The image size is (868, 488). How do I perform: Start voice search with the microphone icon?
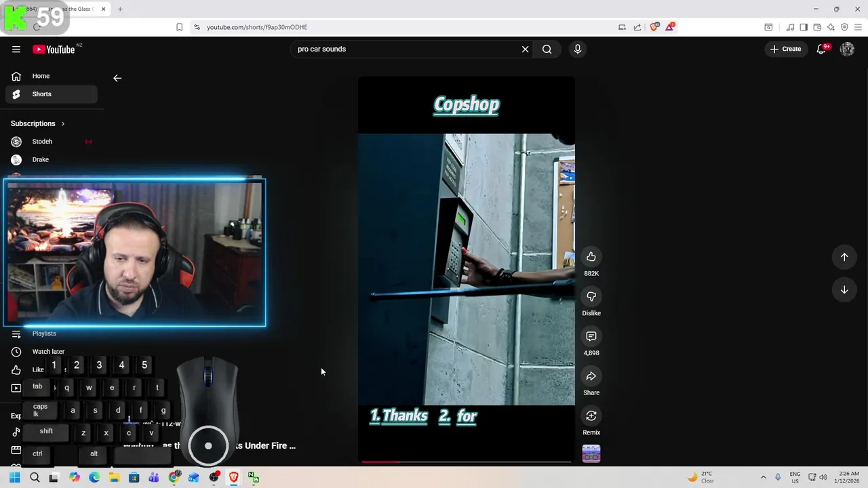click(578, 49)
